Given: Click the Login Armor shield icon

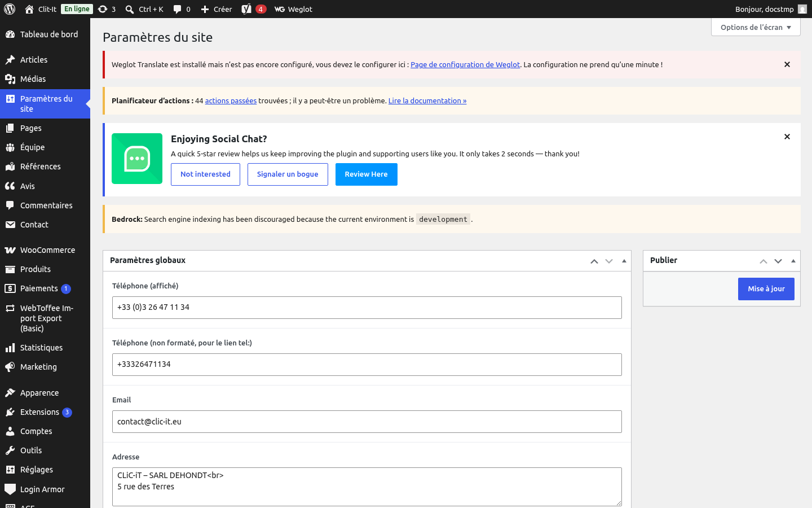Looking at the screenshot, I should [x=10, y=489].
